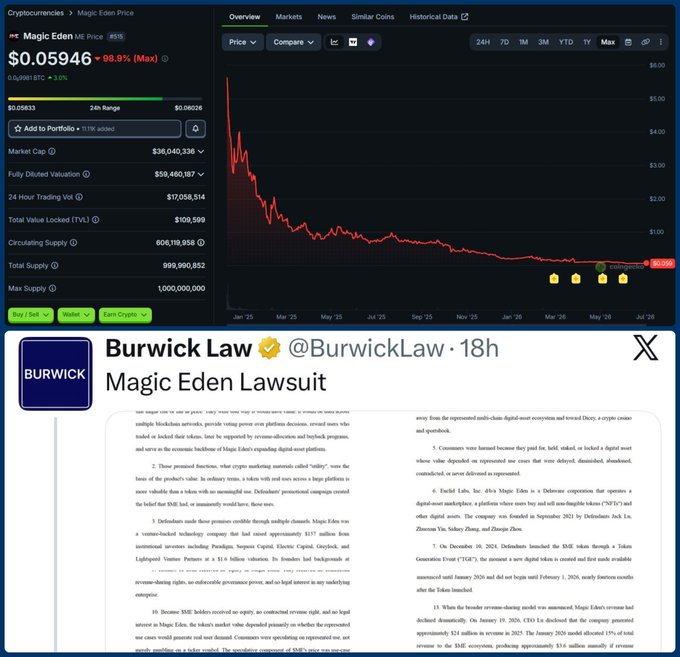Click the @BurwickLaw handle
Image resolution: width=680 pixels, height=657 pixels.
pos(366,348)
